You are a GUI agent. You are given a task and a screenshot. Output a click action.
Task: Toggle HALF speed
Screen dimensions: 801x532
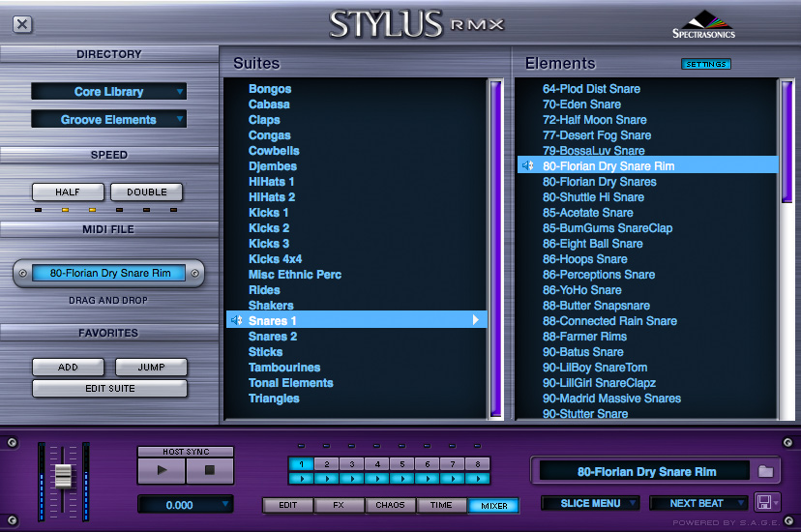point(68,192)
